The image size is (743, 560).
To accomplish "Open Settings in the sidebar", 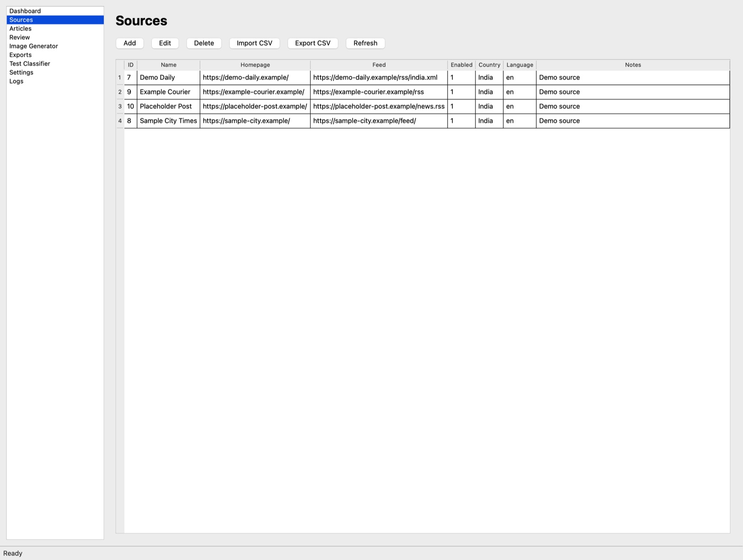I will pyautogui.click(x=55, y=72).
